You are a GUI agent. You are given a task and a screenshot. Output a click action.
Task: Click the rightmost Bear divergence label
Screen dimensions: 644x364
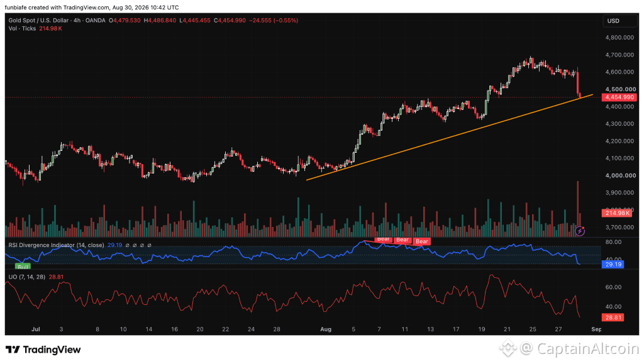[422, 241]
